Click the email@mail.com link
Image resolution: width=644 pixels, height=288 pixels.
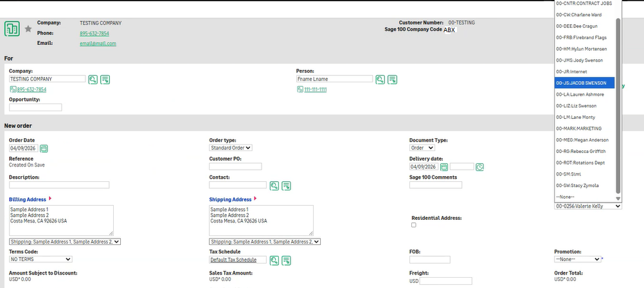point(98,44)
